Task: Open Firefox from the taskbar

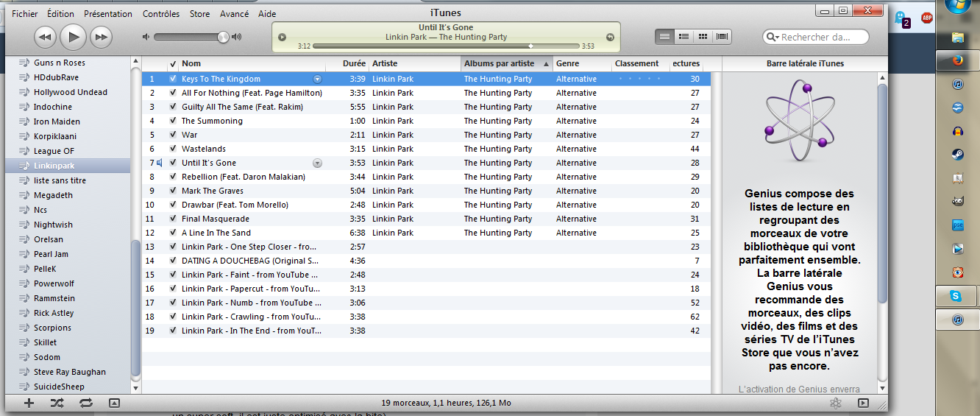Action: tap(957, 60)
